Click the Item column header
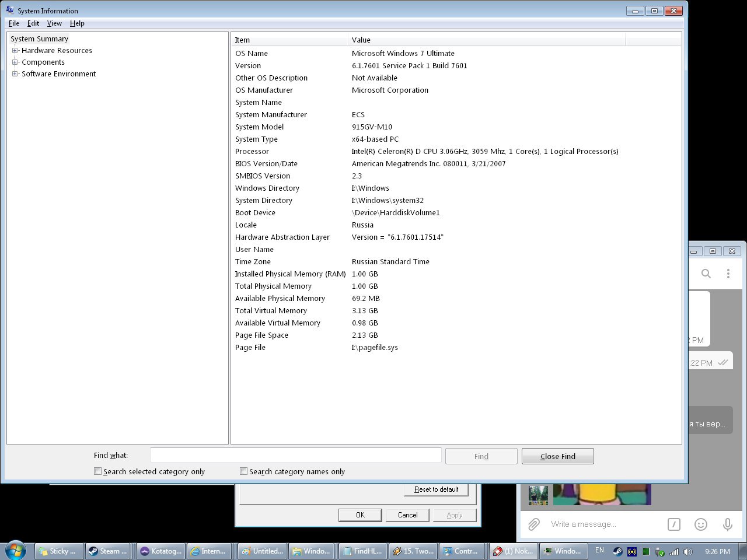This screenshot has width=747, height=560. click(x=289, y=40)
